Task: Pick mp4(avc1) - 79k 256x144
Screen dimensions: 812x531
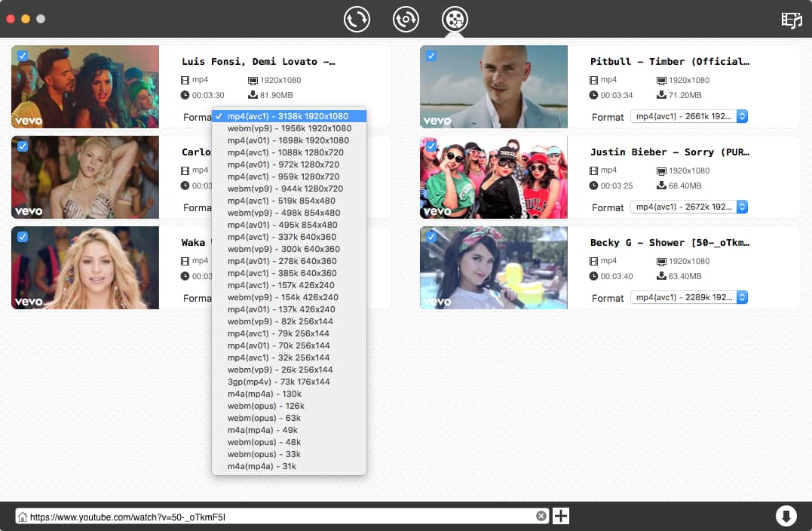Action: coord(289,333)
